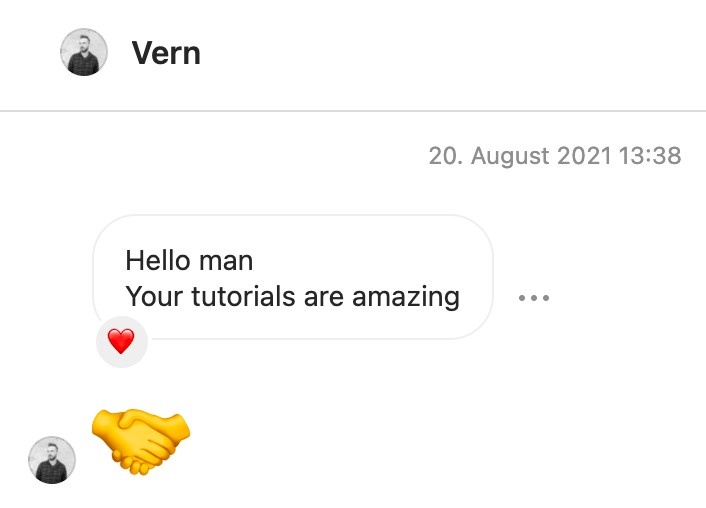Viewport: 706px width, 508px height.
Task: Click the '20. August 2021' date label
Action: (520, 156)
